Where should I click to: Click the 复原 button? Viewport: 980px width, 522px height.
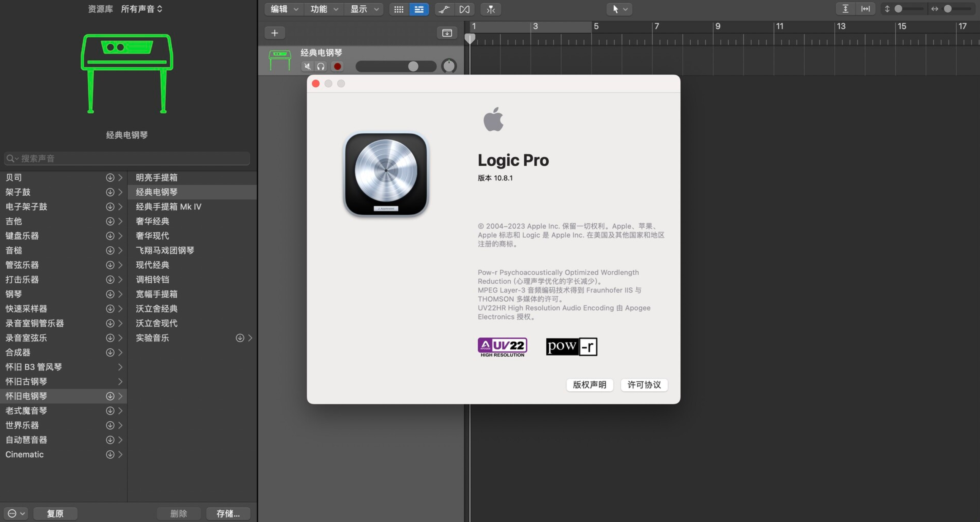pyautogui.click(x=55, y=514)
